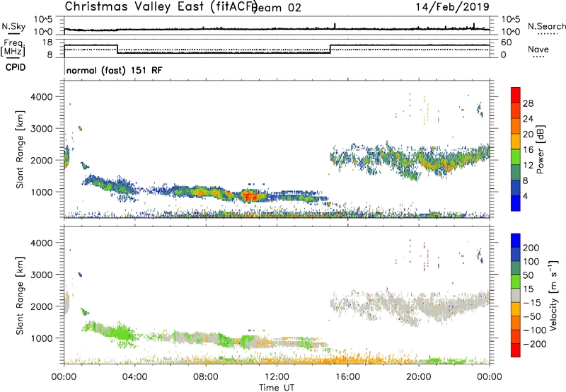This screenshot has width=566, height=392.
Task: Click the 'Power [dB]' colorbar title
Action: click(x=541, y=149)
